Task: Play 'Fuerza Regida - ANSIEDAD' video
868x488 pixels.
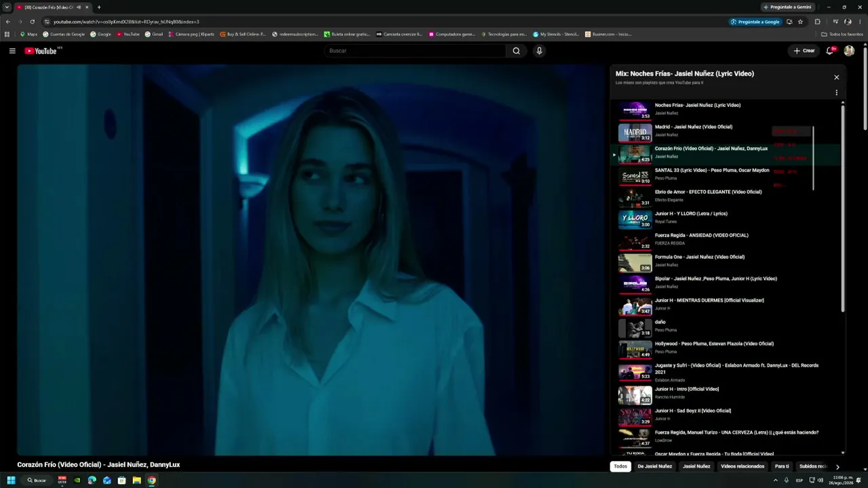Action: [635, 241]
